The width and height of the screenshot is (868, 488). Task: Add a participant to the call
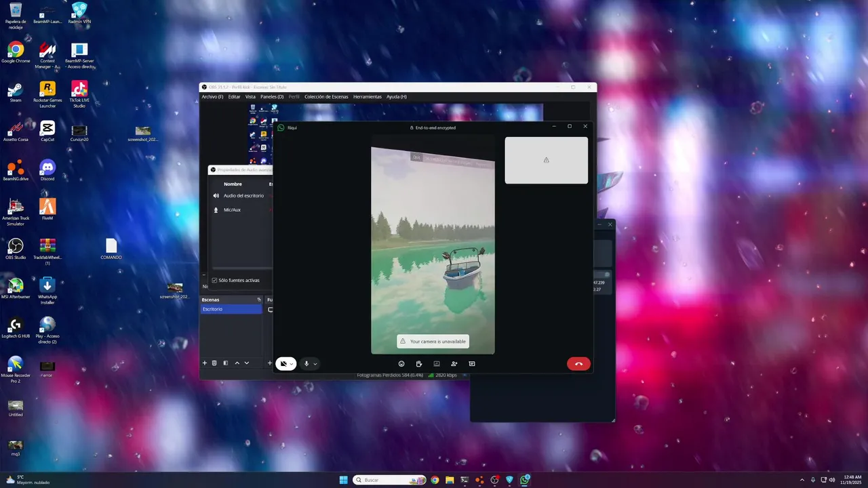[454, 364]
